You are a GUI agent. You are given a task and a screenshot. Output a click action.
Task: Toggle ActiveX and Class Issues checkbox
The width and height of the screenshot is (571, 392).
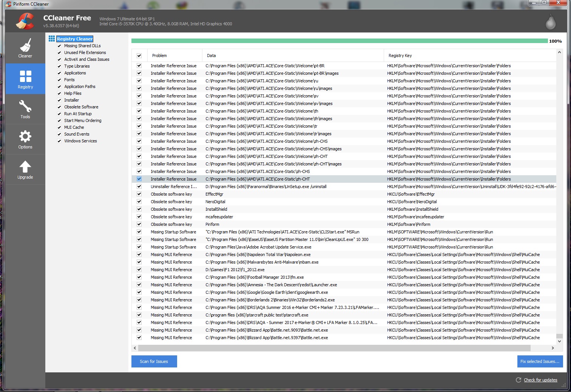coord(59,59)
